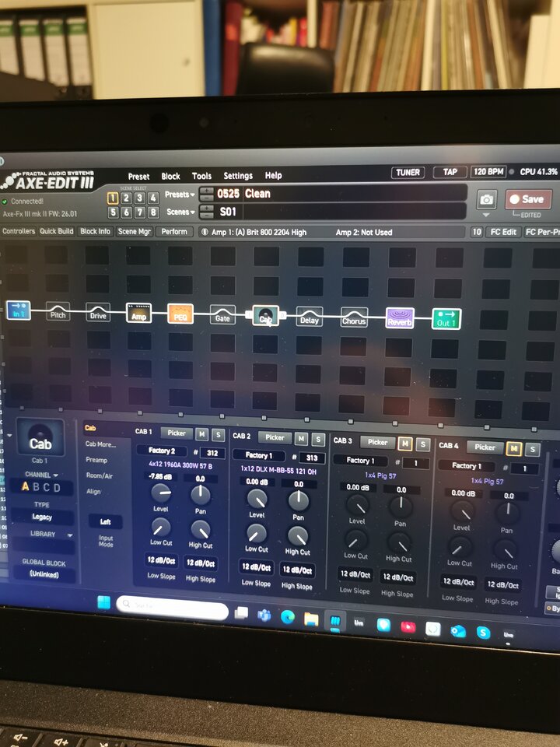This screenshot has width=560, height=747.
Task: Open the Skype icon on the taskbar
Action: click(483, 633)
